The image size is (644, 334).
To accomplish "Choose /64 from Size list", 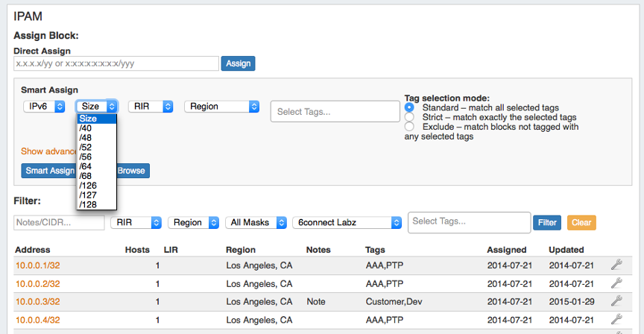I will tap(86, 166).
